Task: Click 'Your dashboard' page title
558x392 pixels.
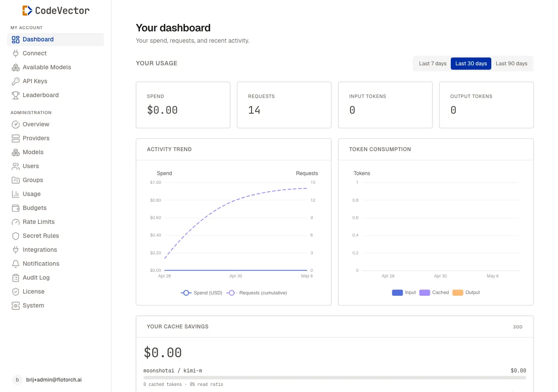Action: 173,28
